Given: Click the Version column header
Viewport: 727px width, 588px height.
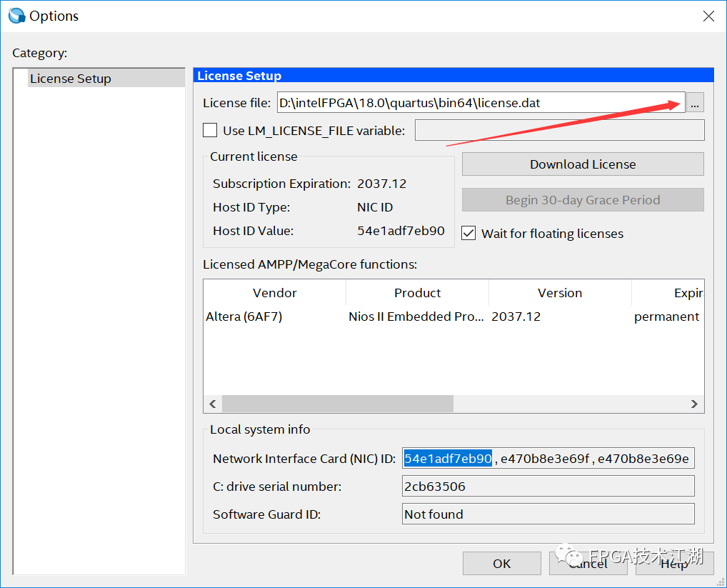Looking at the screenshot, I should 560,293.
